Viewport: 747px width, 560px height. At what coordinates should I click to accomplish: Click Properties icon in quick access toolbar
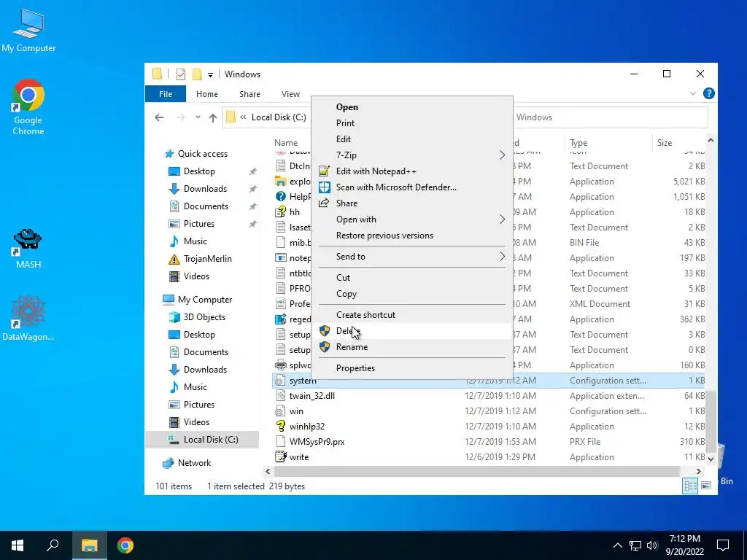181,74
